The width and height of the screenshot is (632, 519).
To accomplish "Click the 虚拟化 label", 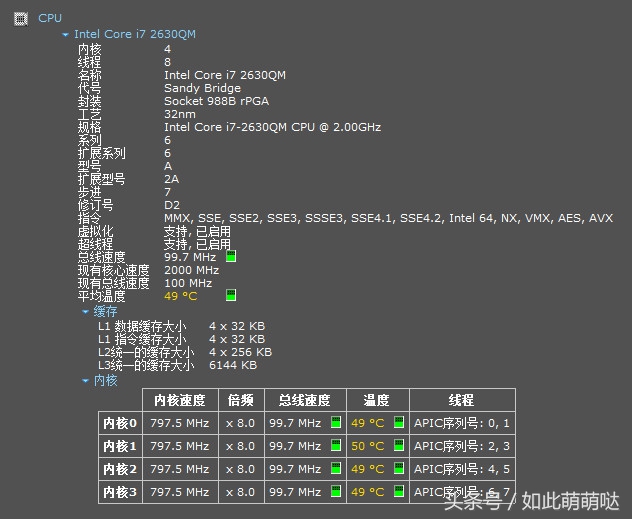I will pyautogui.click(x=96, y=231).
